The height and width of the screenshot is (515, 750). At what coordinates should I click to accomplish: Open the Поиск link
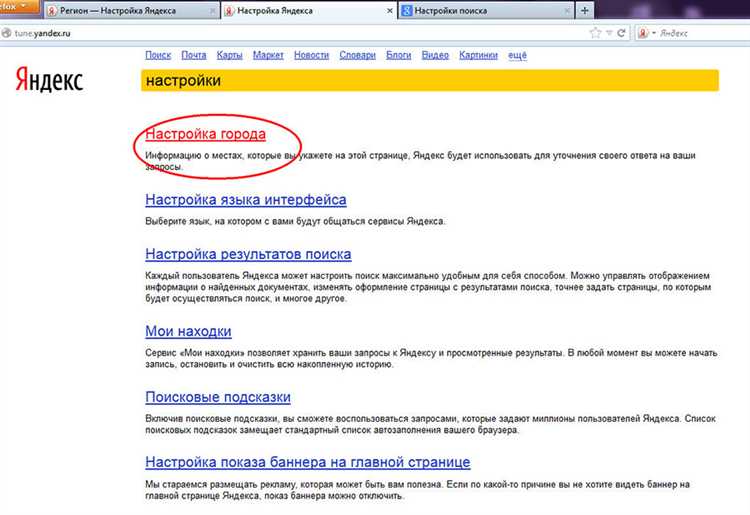(158, 55)
